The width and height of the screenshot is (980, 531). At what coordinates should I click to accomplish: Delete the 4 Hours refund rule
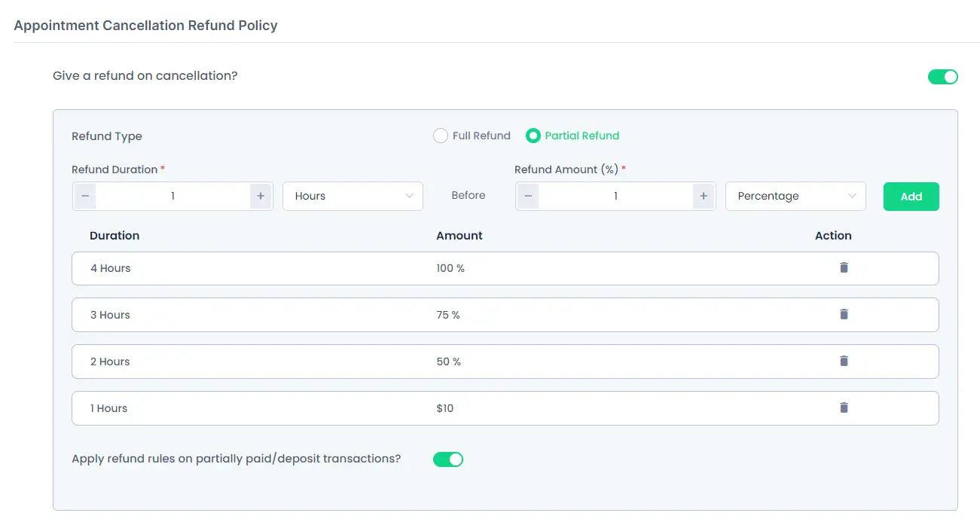844,267
